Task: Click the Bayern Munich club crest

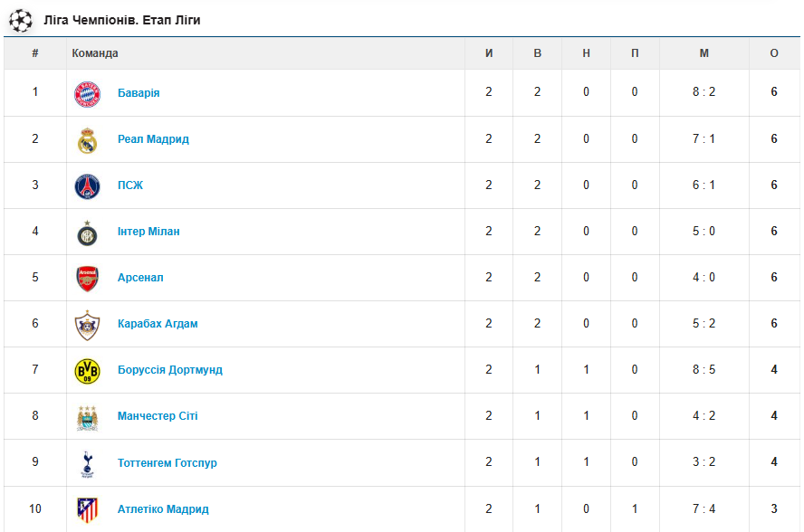Action: (x=87, y=93)
